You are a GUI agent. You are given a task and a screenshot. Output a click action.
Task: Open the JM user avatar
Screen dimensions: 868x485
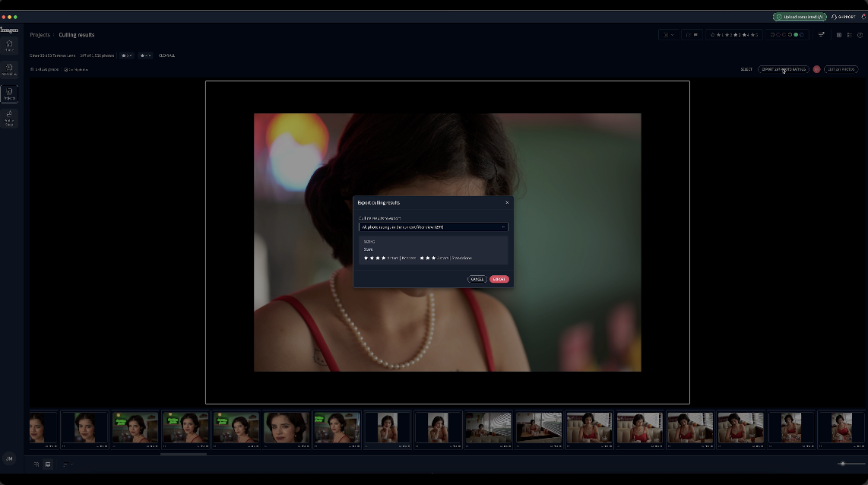click(x=9, y=458)
